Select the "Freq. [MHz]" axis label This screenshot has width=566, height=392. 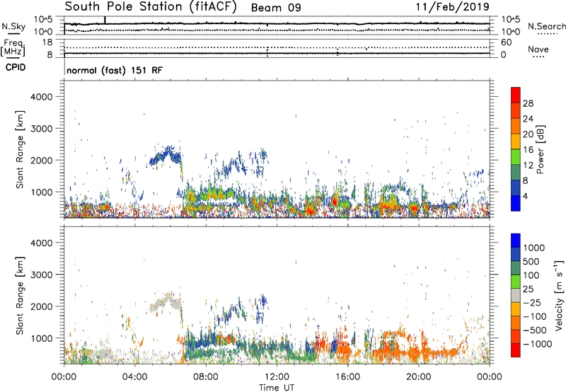pyautogui.click(x=13, y=48)
